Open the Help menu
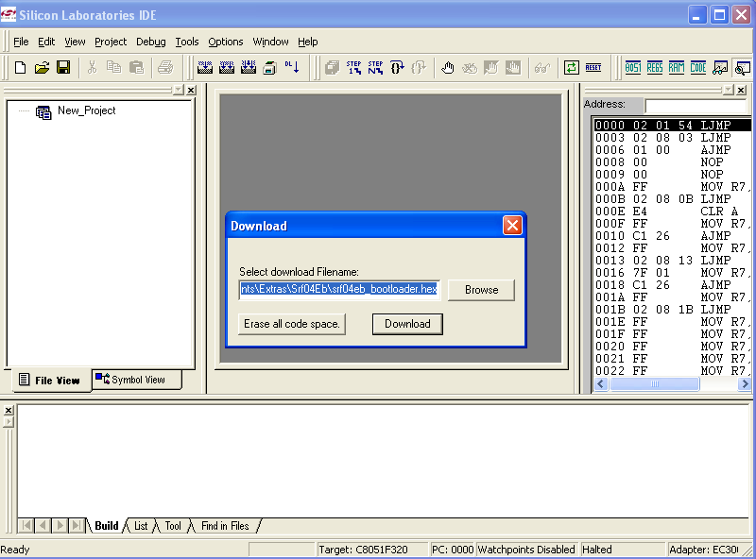756x559 pixels. point(308,42)
